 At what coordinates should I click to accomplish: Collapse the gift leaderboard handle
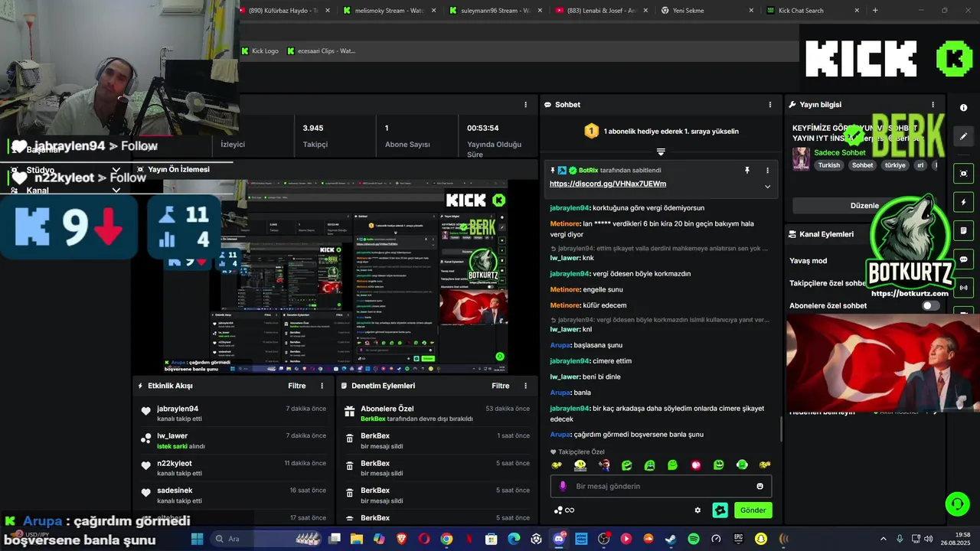[x=661, y=152]
